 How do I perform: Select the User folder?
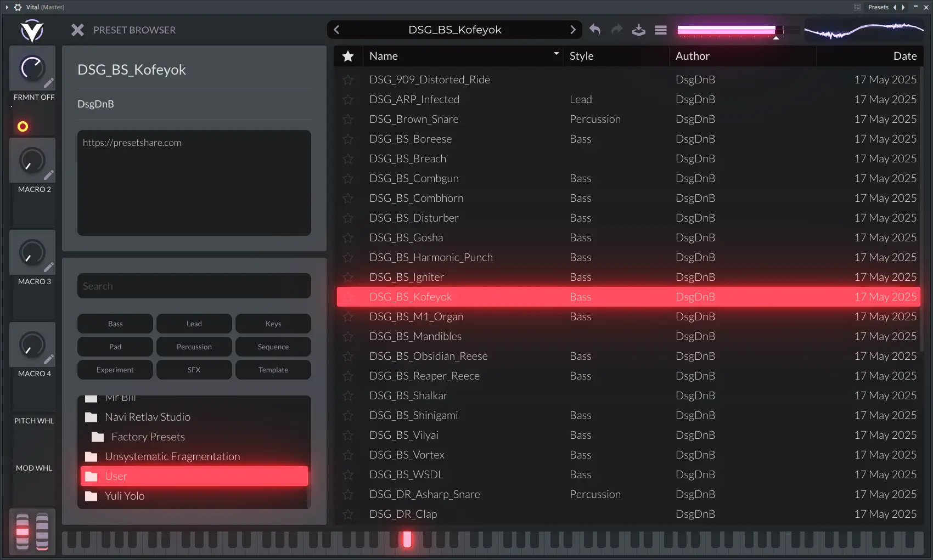194,476
